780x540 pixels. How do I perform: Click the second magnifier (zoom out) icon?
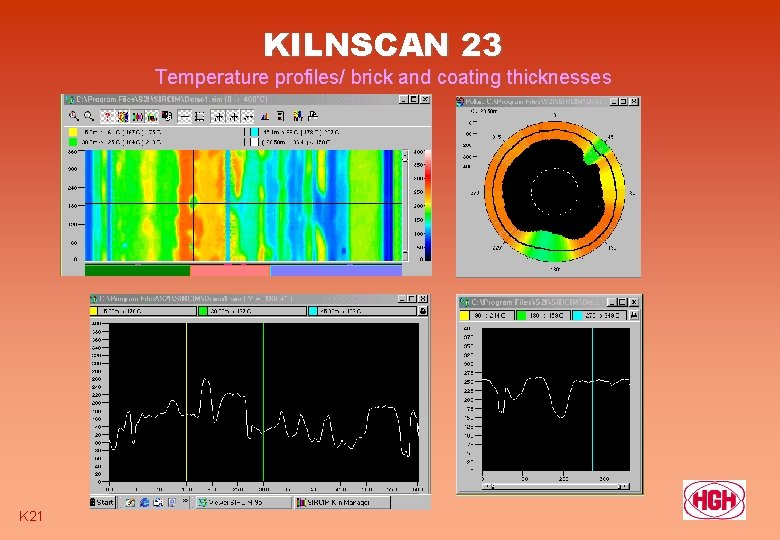coord(89,116)
